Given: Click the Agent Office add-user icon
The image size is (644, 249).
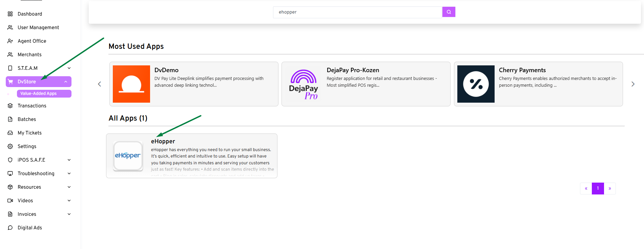Looking at the screenshot, I should point(10,41).
